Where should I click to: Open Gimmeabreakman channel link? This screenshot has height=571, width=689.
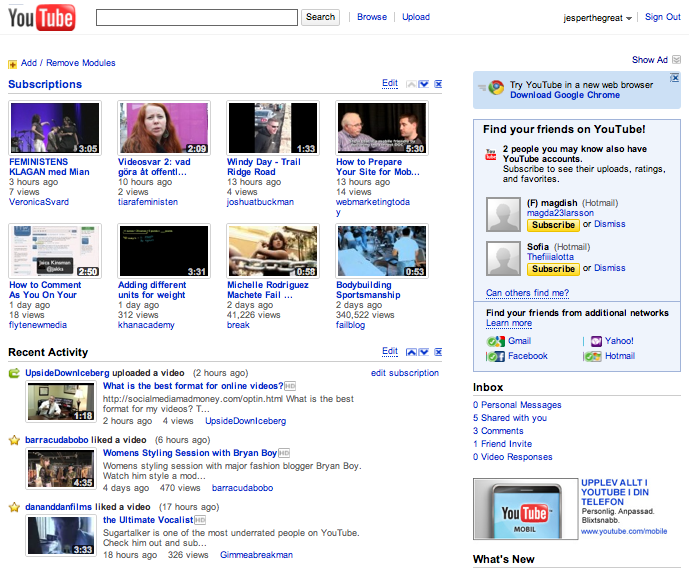point(256,555)
